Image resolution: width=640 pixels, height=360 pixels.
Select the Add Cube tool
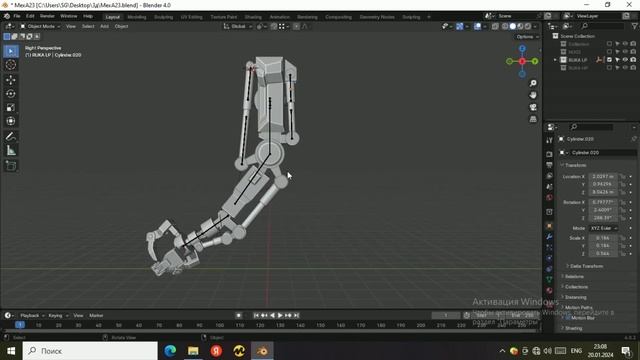(x=11, y=166)
